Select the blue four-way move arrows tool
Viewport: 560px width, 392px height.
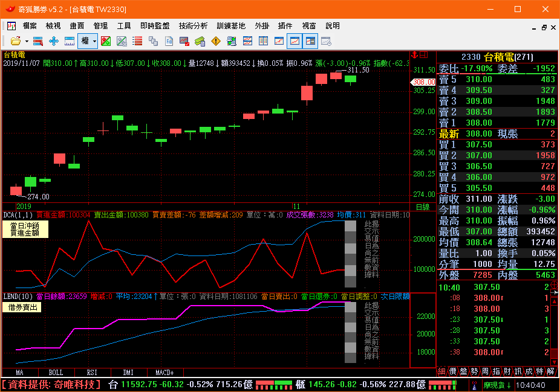point(54,41)
